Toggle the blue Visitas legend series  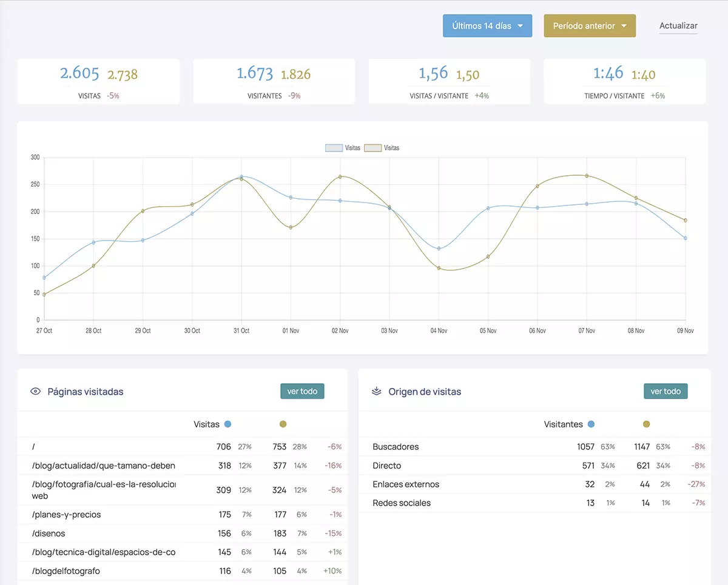click(x=343, y=148)
